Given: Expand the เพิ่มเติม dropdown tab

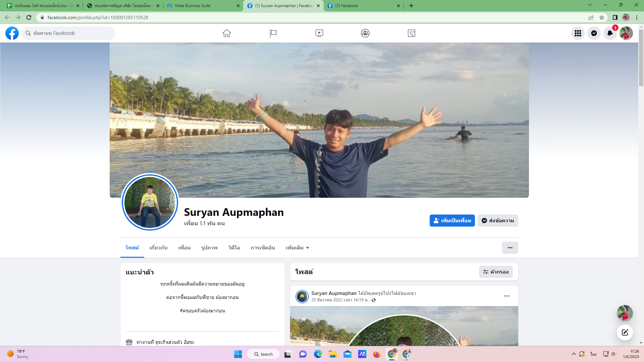Looking at the screenshot, I should point(297,248).
